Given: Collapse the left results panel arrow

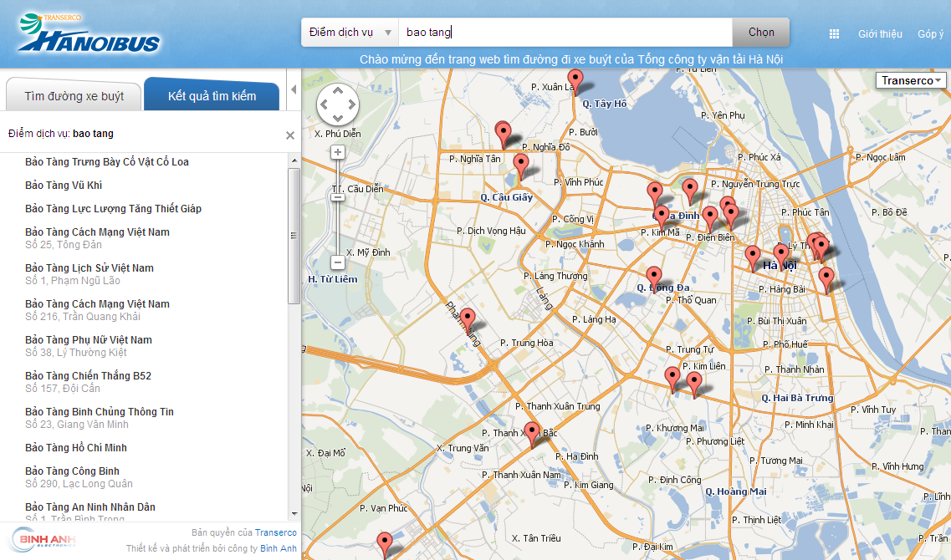Looking at the screenshot, I should coord(294,89).
